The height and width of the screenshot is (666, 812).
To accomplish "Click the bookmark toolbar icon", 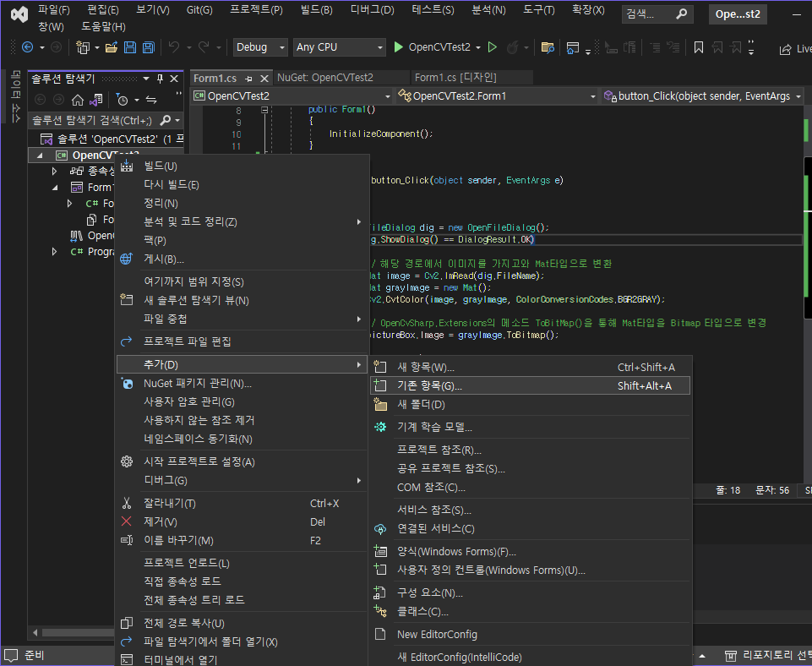I will click(x=699, y=47).
